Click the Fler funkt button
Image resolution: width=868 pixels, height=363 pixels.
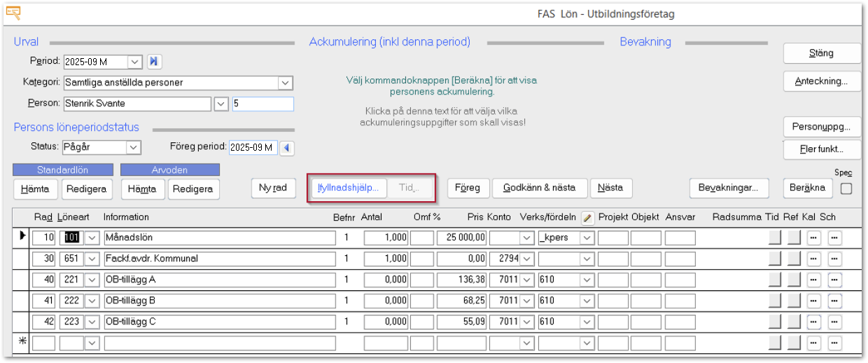click(x=821, y=149)
